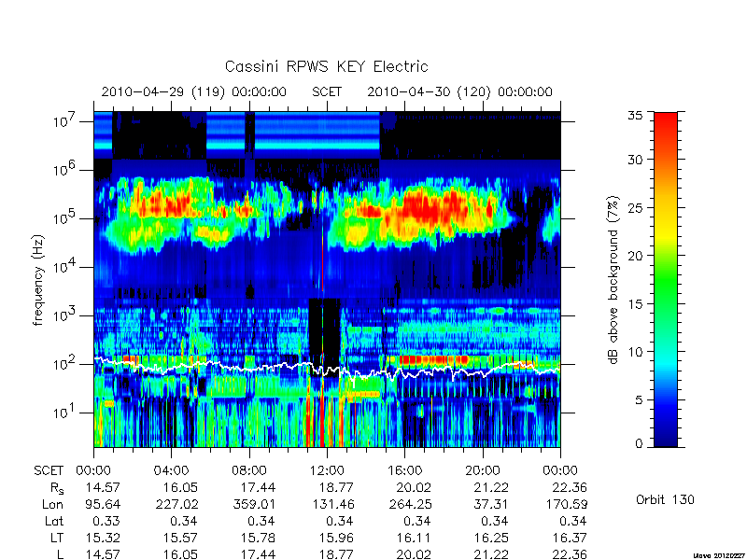
Task: Click the Rs value 18.77
Action: pyautogui.click(x=337, y=487)
